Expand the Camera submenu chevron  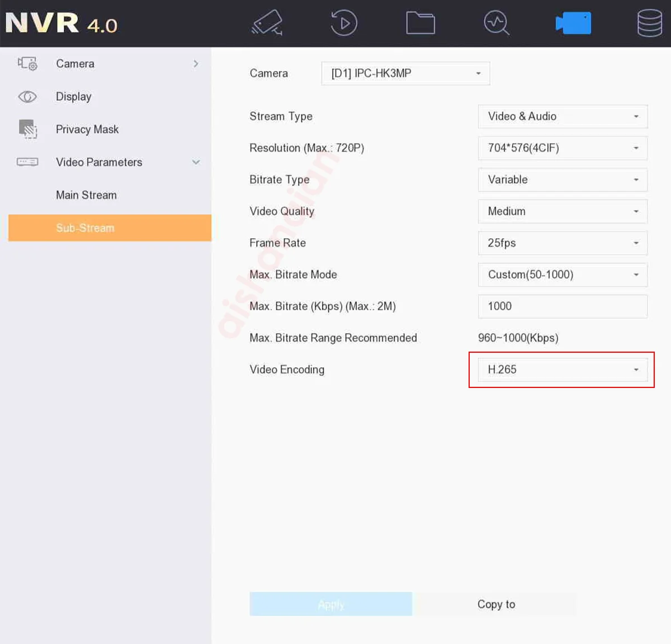[x=196, y=64]
